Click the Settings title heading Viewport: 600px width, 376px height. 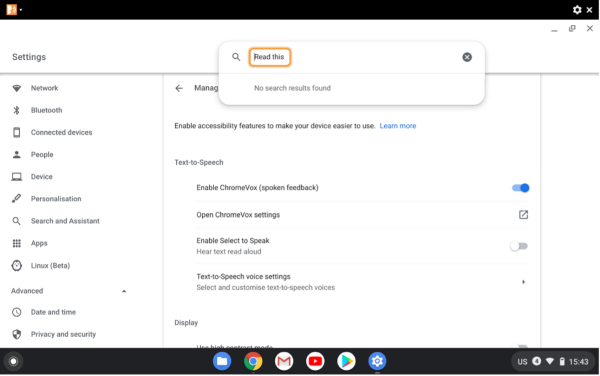tap(29, 57)
